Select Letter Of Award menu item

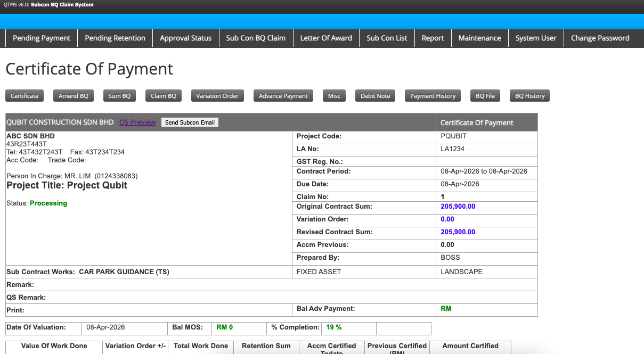(x=326, y=38)
